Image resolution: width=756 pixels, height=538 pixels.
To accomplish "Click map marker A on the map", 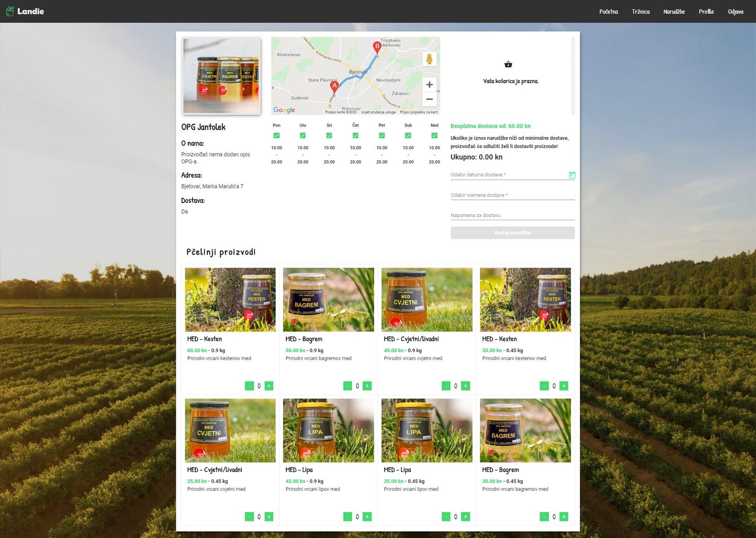I will (335, 86).
